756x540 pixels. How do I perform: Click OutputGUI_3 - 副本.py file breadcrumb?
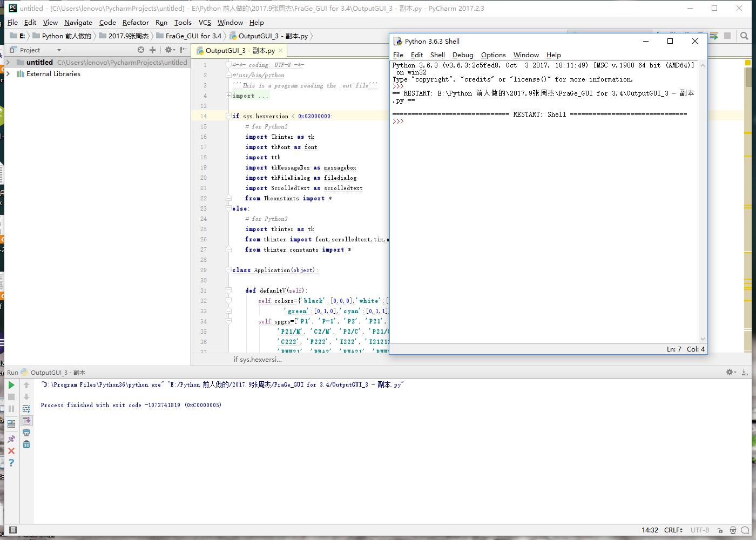tap(269, 36)
